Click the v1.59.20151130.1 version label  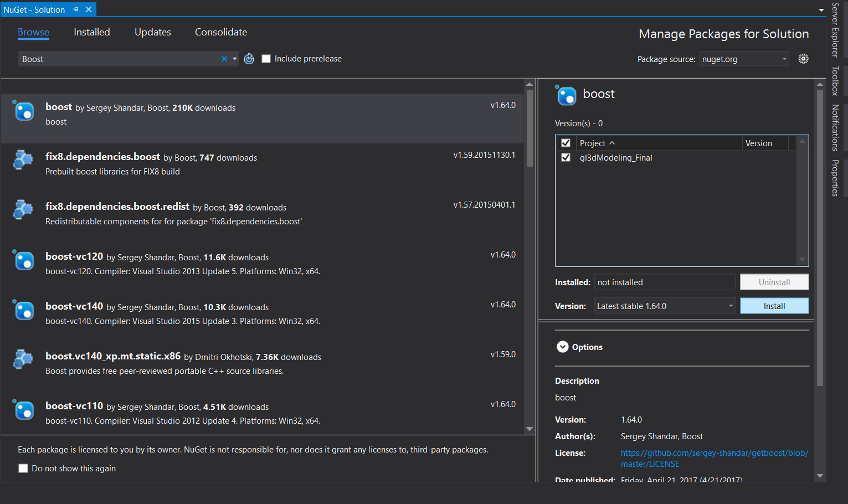click(484, 155)
